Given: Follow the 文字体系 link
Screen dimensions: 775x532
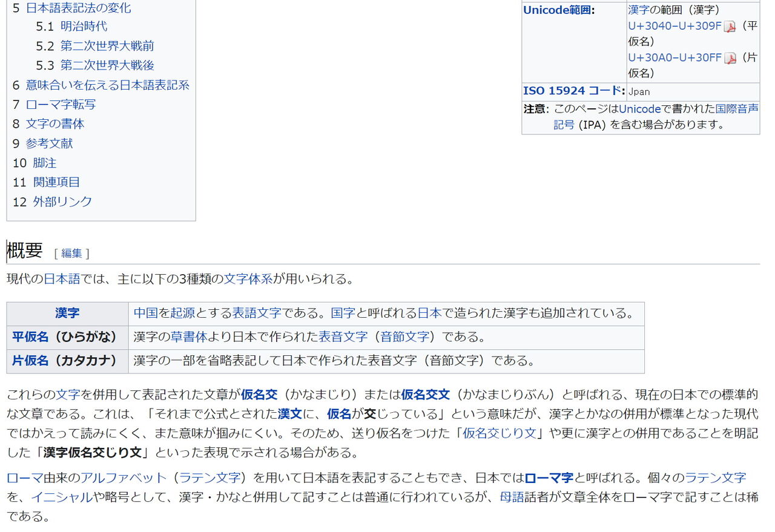Looking at the screenshot, I should pos(248,279).
